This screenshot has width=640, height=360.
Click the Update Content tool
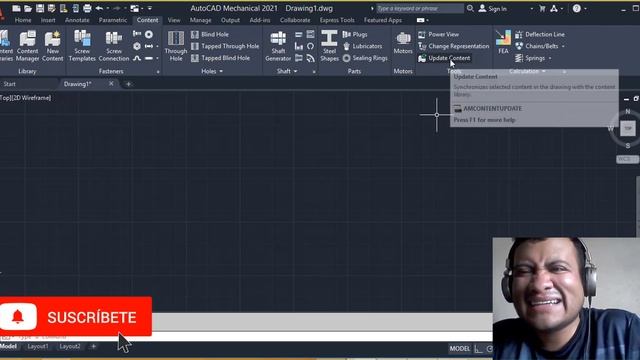(444, 58)
